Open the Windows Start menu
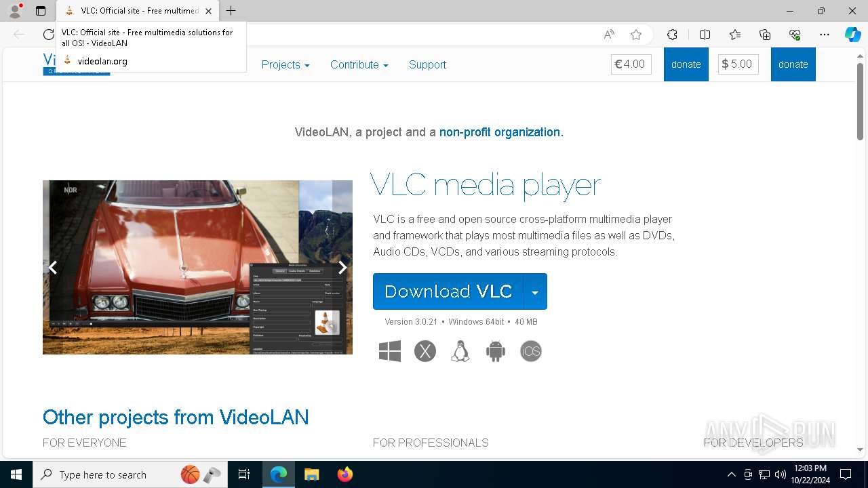The width and height of the screenshot is (868, 488). (x=16, y=474)
